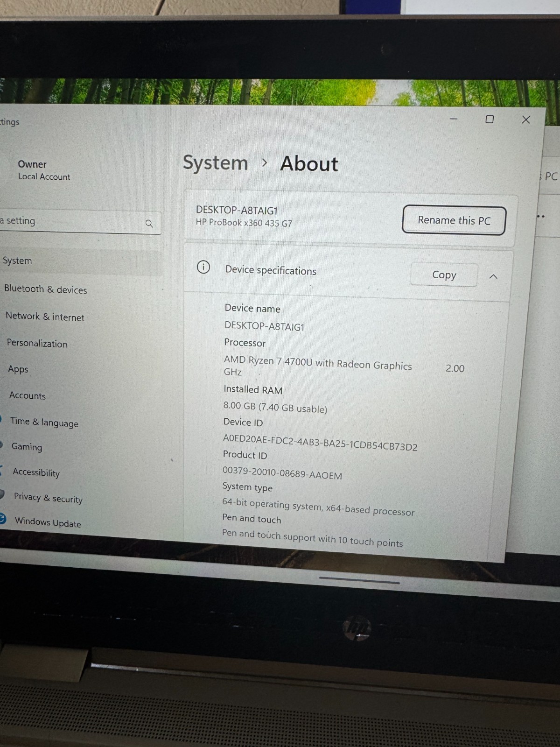The image size is (560, 747).
Task: Click the Installed RAM label
Action: (253, 389)
